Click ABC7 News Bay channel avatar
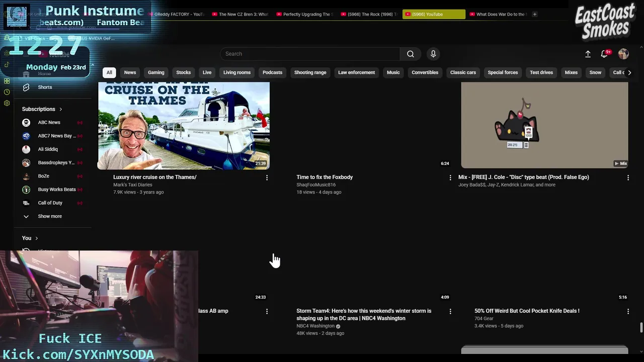This screenshot has height=362, width=644. (x=26, y=136)
